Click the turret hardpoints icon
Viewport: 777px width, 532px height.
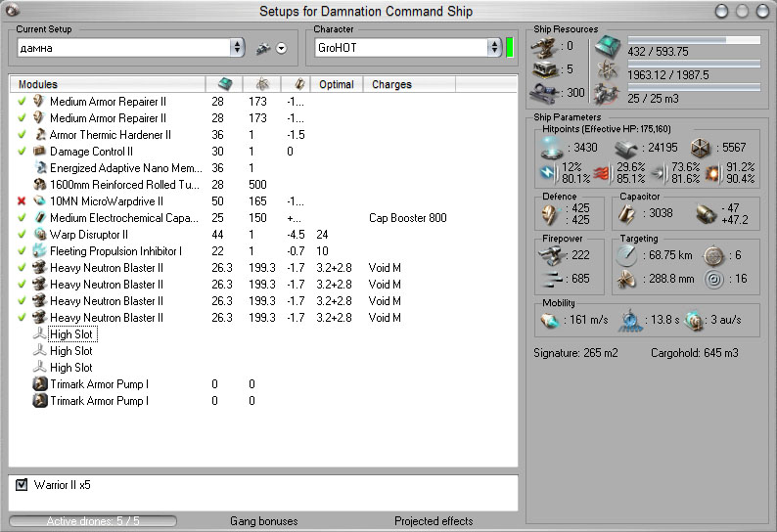click(544, 47)
